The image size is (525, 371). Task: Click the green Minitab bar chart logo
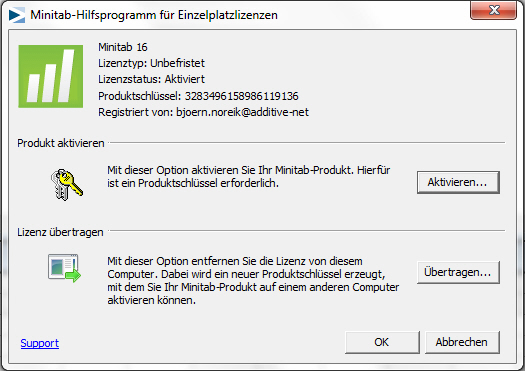click(x=51, y=76)
